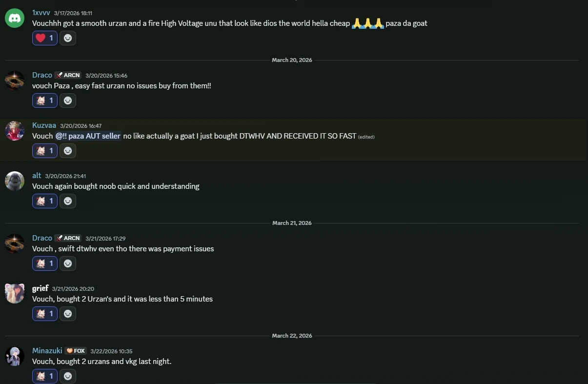
Task: Click the username alt
Action: click(37, 175)
